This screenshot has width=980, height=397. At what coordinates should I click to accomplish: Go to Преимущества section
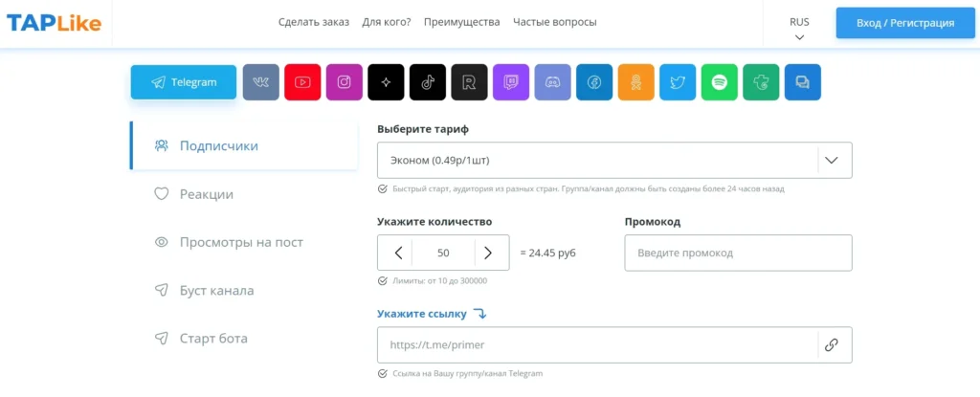coord(462,22)
